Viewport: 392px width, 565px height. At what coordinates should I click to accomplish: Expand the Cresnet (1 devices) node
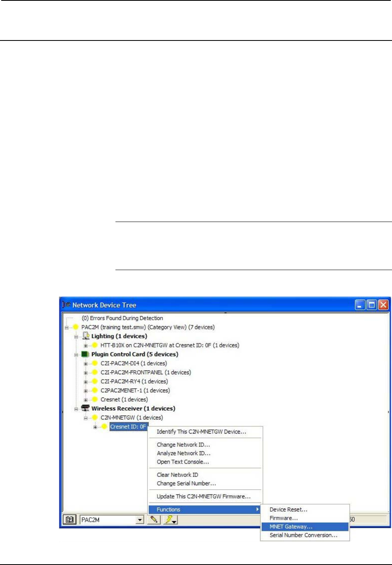[x=86, y=400]
